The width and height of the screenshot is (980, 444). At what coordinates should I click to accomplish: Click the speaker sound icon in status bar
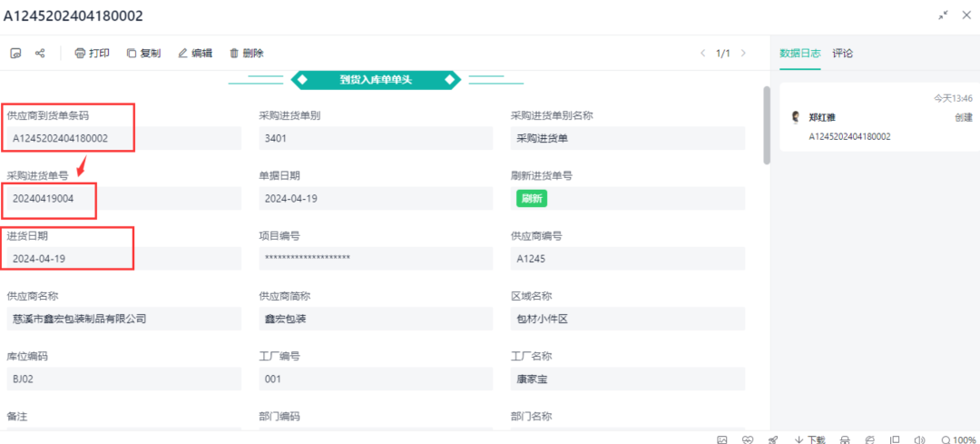click(920, 439)
